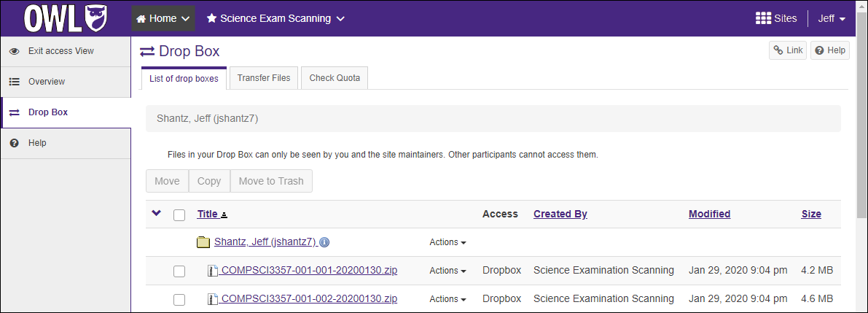The image size is (868, 313).
Task: Click the OWL logo
Action: [x=66, y=18]
